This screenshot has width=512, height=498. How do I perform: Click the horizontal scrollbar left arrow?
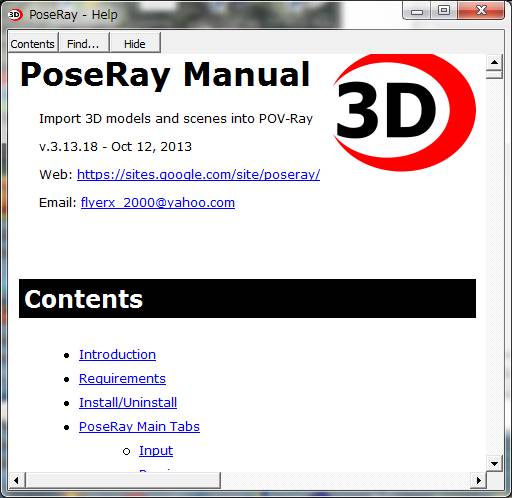16,480
